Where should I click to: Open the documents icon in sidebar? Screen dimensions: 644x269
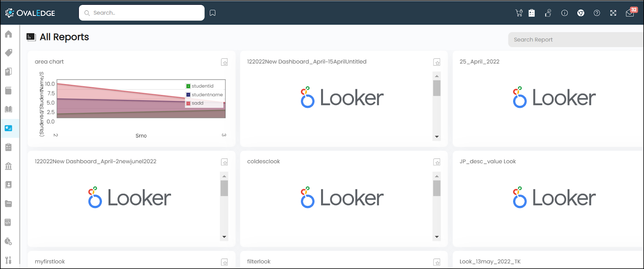tap(8, 72)
